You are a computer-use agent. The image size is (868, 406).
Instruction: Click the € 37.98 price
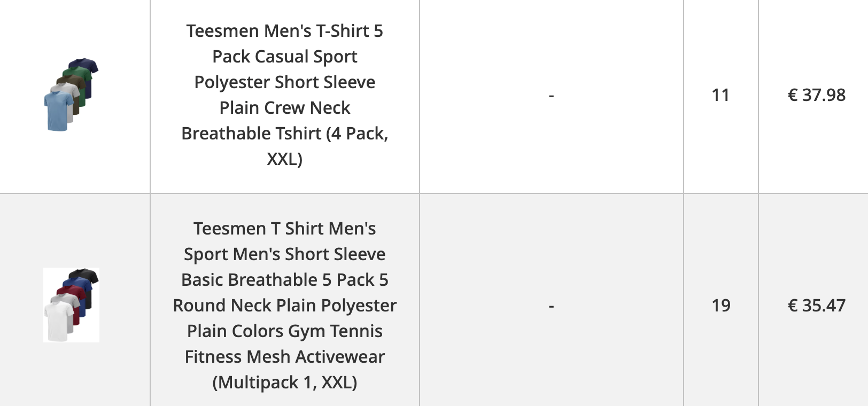tap(816, 95)
